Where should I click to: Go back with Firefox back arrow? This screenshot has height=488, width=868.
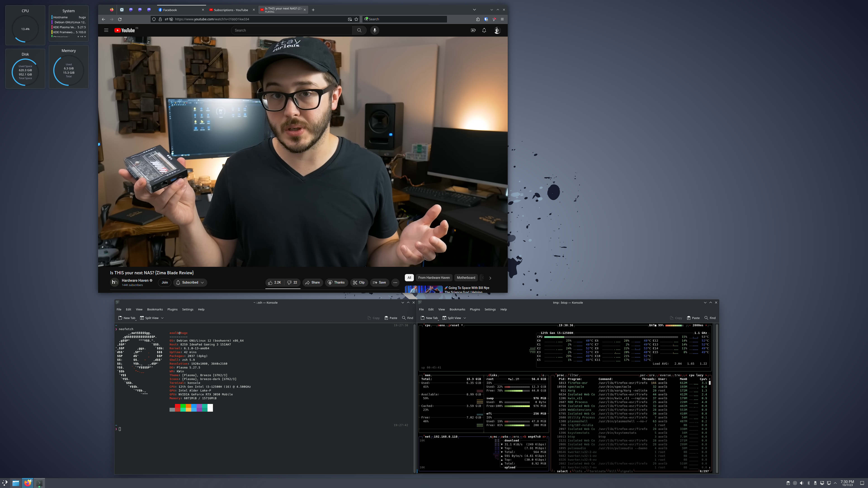104,19
